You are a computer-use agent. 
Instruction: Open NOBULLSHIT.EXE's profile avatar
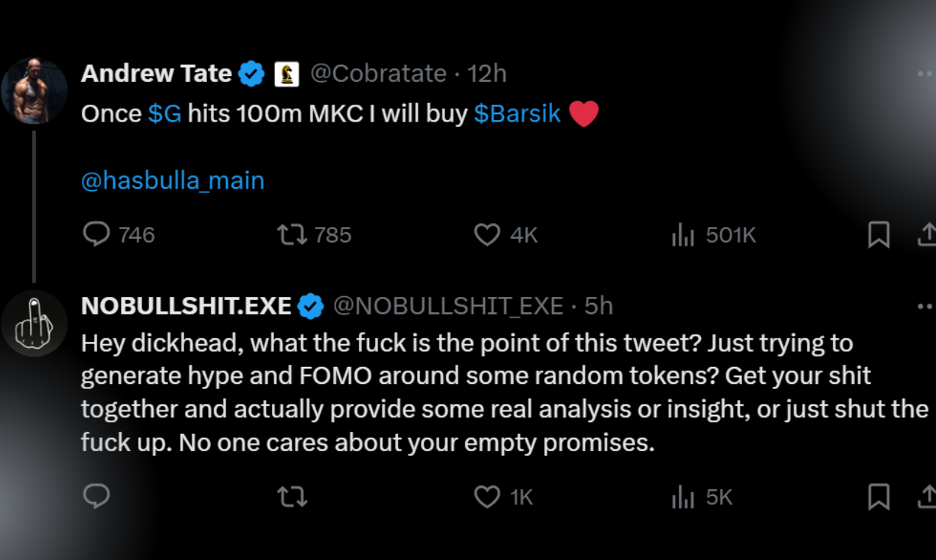35,324
